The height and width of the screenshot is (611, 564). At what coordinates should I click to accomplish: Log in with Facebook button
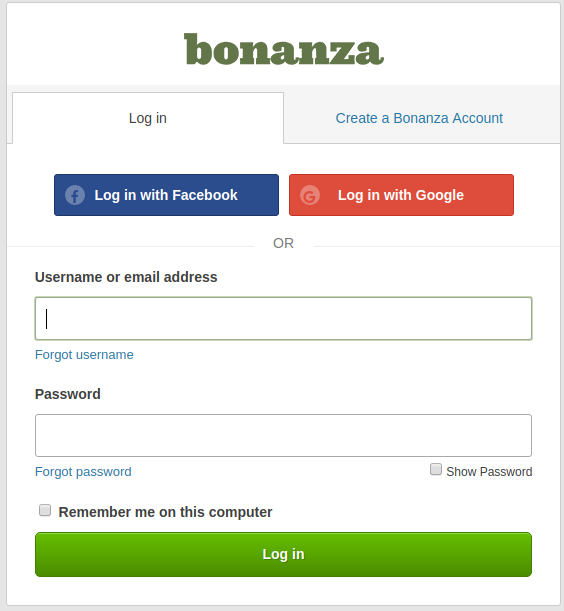click(x=166, y=195)
